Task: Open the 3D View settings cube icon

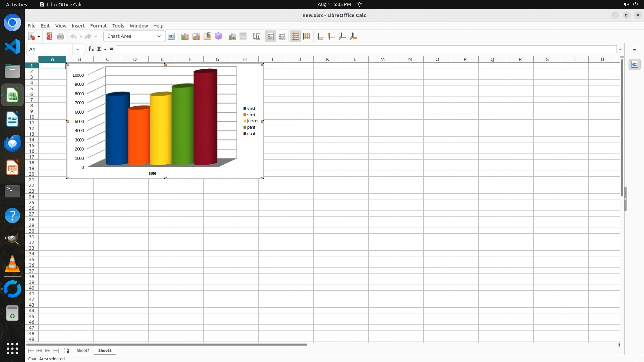Action: [x=218, y=36]
